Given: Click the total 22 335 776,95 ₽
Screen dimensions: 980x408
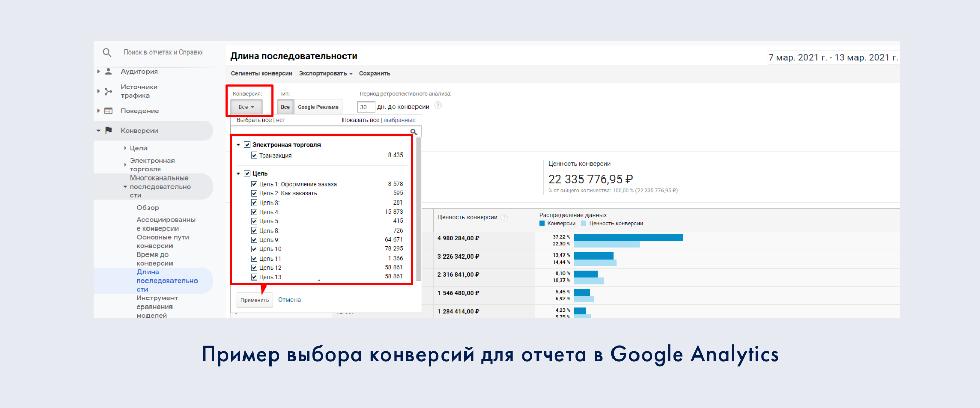Looking at the screenshot, I should 591,180.
